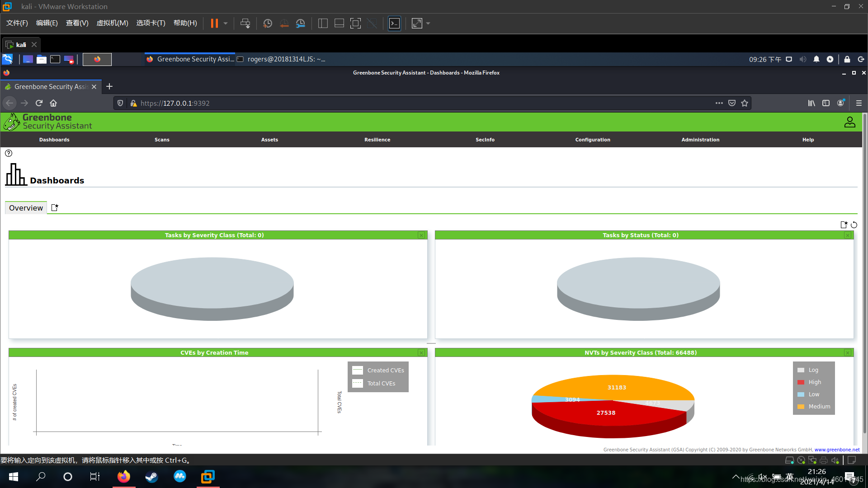Click the Low blue legend swatch

(x=801, y=394)
